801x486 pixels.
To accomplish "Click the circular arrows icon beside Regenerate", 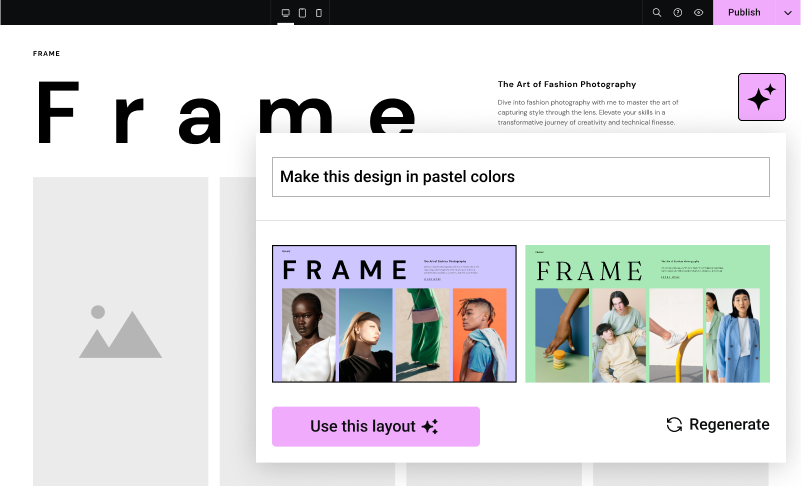I will pyautogui.click(x=675, y=425).
